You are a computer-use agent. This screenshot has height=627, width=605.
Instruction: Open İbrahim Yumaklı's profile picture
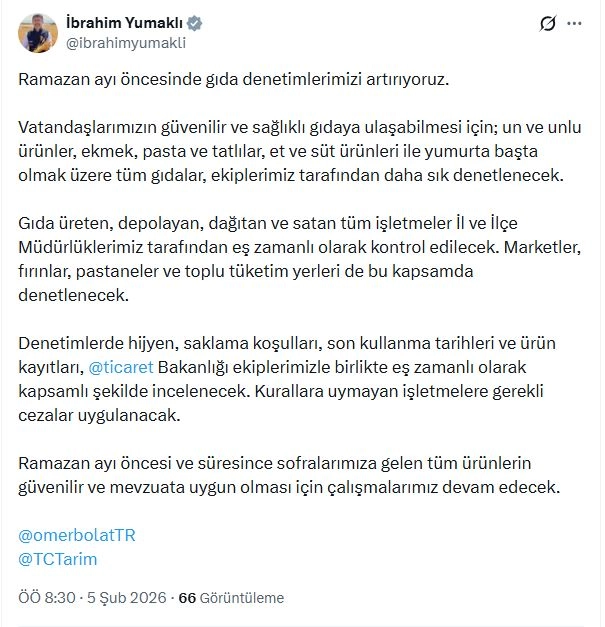[x=37, y=32]
